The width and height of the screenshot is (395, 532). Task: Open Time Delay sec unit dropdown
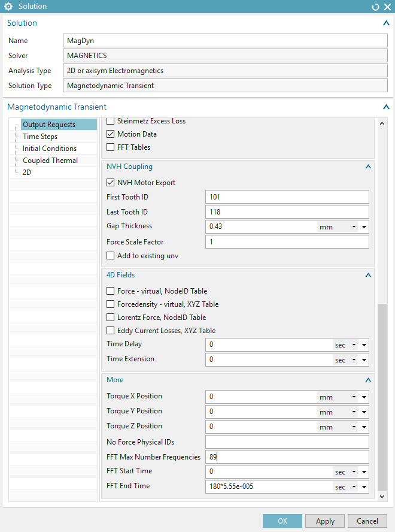345,345
